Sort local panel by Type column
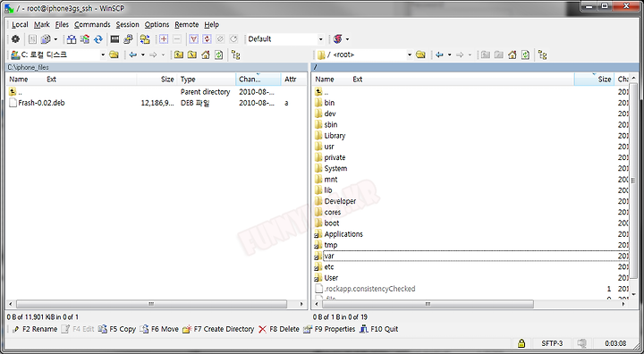This screenshot has width=644, height=354. coord(207,80)
